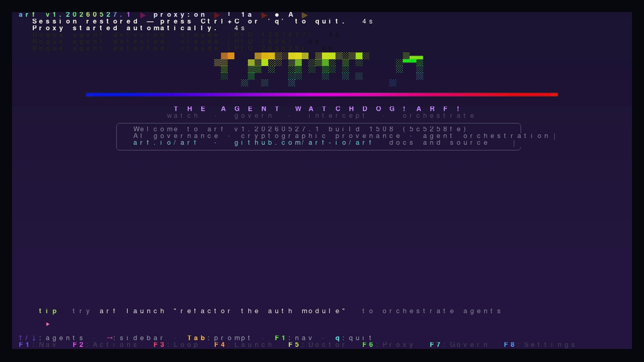Viewport: 644px width, 362px height.
Task: Open the F4 Launch menu
Action: pos(244,345)
